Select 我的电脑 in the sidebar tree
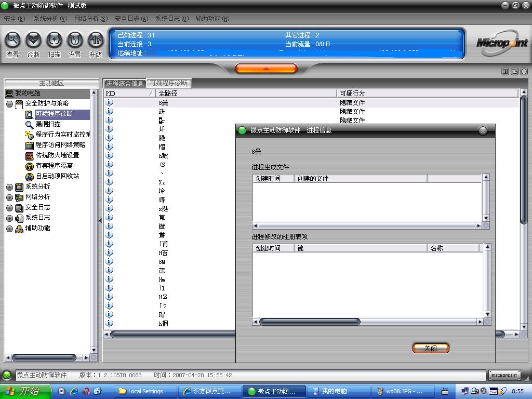Screen dimensions: 532x399 click(28, 93)
